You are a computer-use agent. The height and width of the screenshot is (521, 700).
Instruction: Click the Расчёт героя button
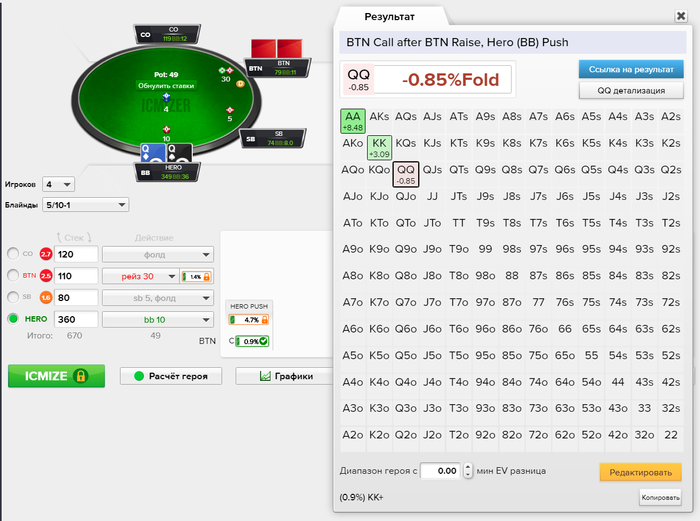point(171,376)
